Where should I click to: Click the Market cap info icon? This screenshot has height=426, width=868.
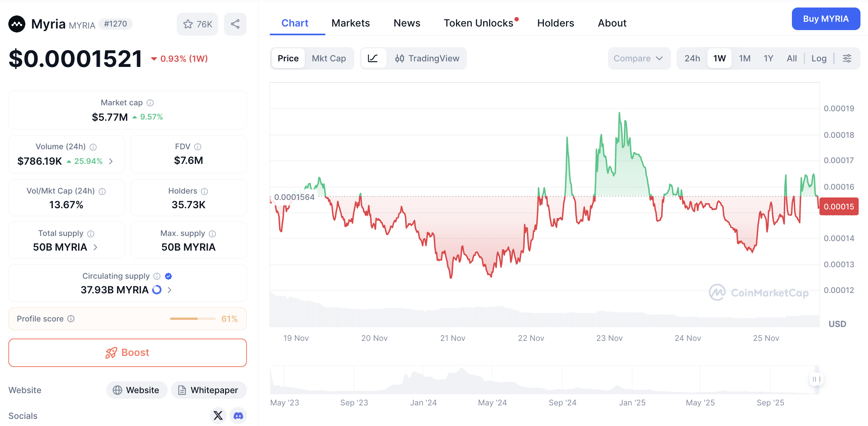[x=150, y=103]
